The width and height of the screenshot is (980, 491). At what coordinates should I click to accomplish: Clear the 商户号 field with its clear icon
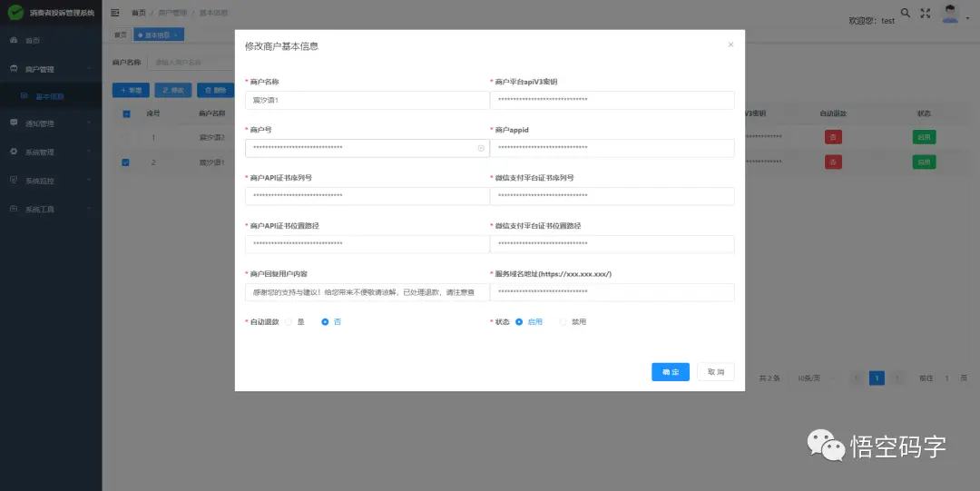click(x=481, y=148)
